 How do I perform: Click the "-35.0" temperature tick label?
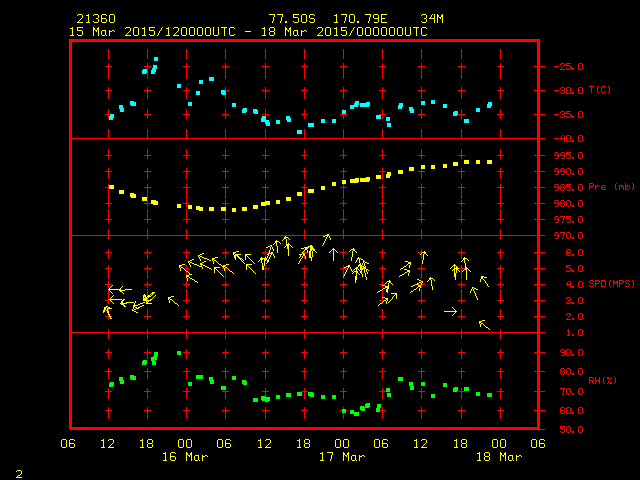tap(569, 115)
